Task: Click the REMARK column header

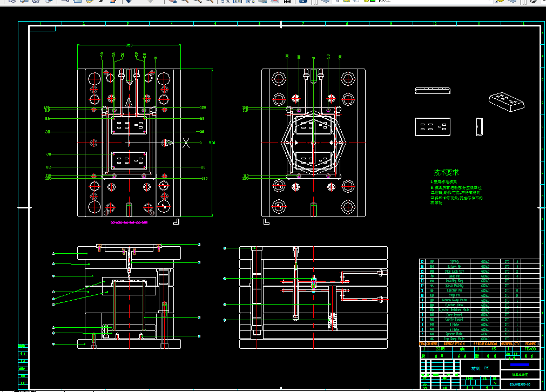Action: [530, 343]
